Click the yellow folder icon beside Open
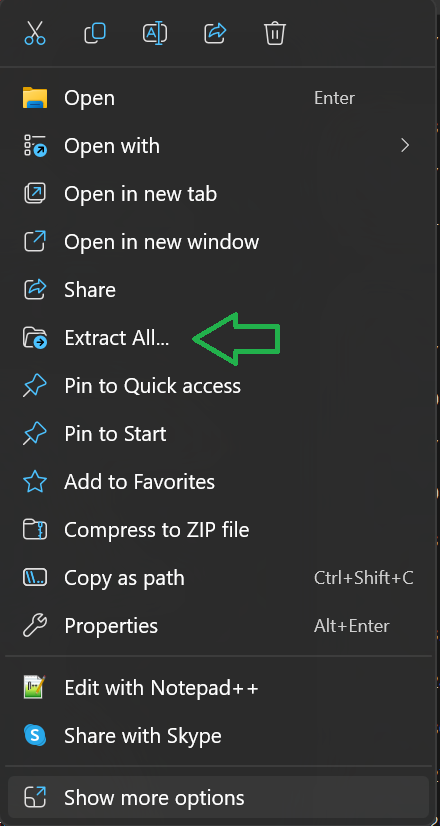 pos(35,98)
